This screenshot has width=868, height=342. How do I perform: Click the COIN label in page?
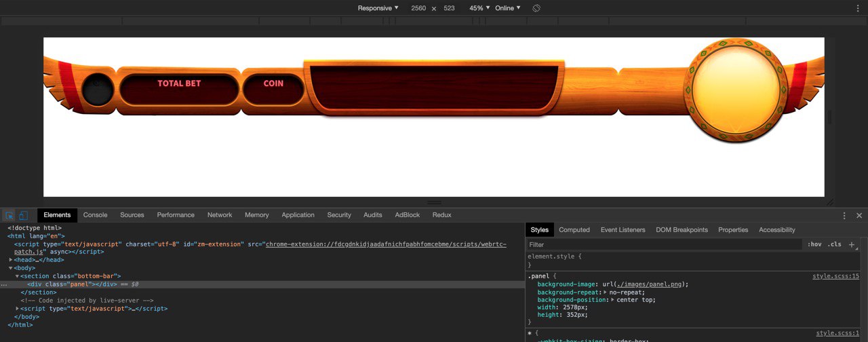(273, 83)
